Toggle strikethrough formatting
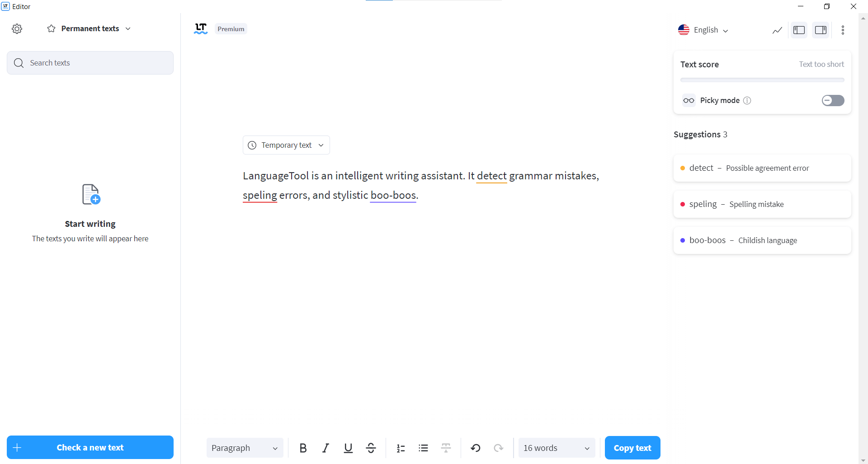The image size is (868, 464). (371, 448)
